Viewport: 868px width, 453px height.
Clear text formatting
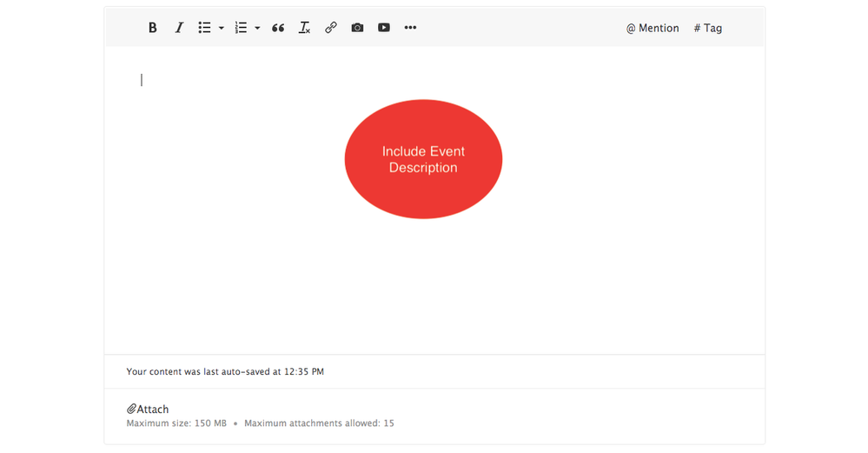(x=304, y=28)
